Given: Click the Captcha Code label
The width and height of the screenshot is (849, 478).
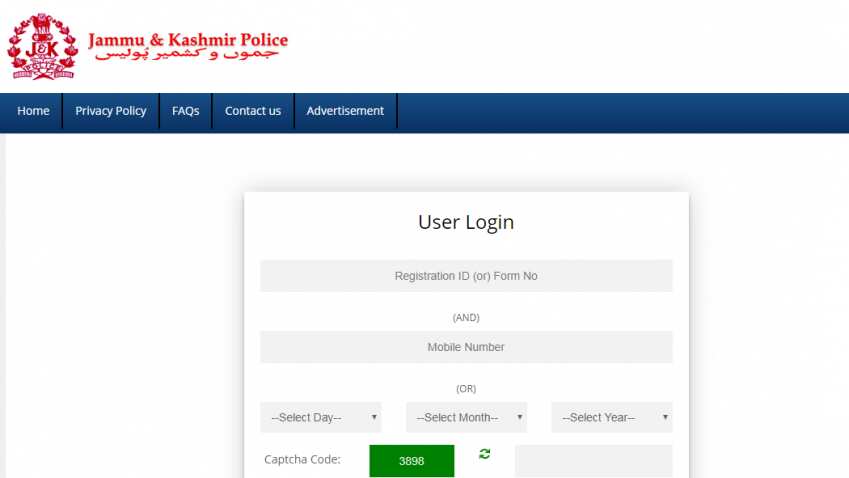Looking at the screenshot, I should pyautogui.click(x=302, y=460).
